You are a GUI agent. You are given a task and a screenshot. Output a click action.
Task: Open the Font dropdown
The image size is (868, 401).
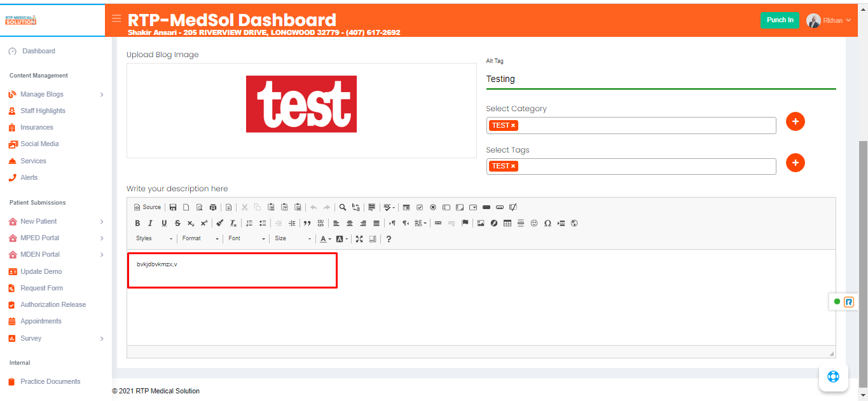tap(247, 238)
